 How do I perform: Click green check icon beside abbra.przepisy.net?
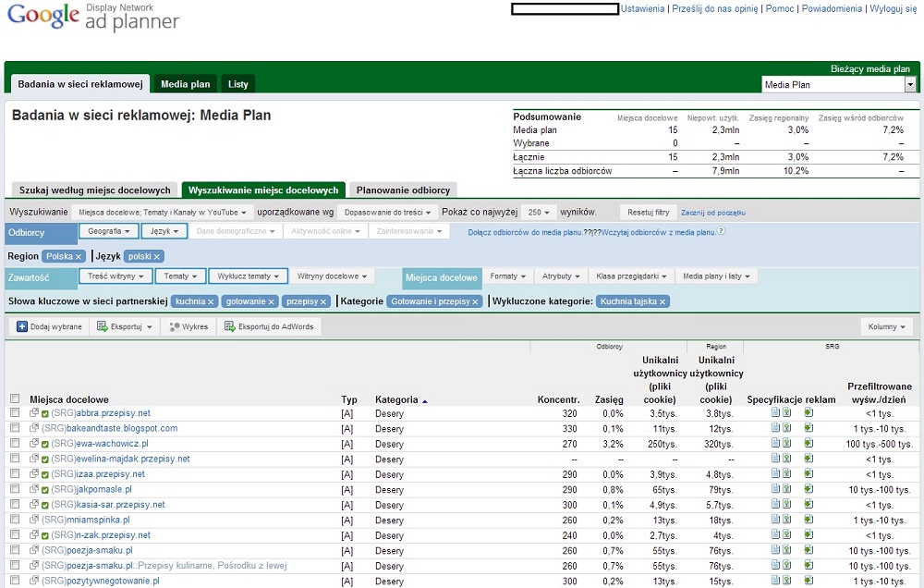click(45, 414)
